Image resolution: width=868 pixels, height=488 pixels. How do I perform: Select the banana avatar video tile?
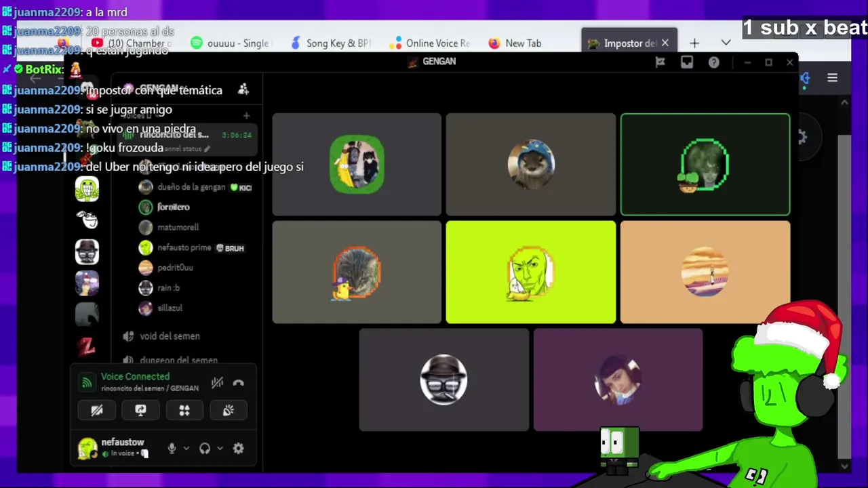[x=357, y=165]
